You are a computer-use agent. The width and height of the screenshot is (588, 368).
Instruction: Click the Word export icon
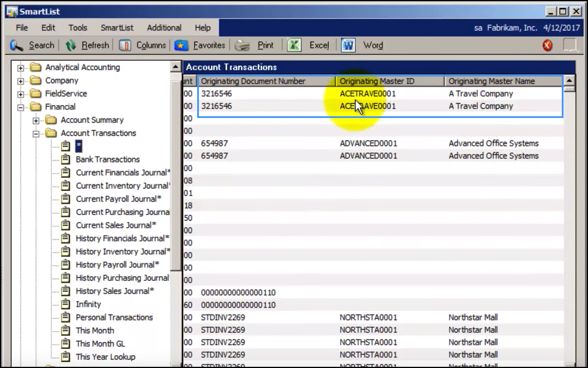click(x=348, y=46)
